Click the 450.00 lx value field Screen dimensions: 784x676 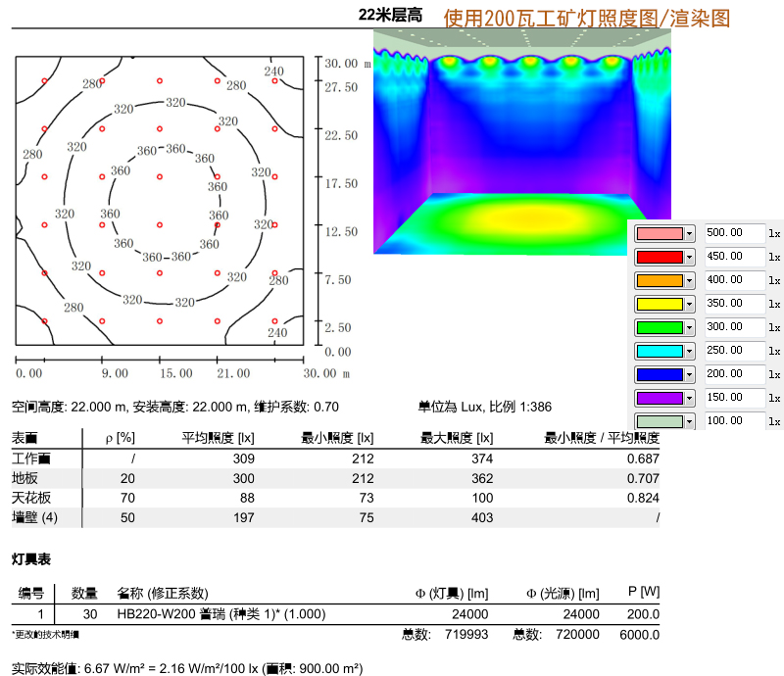(734, 256)
